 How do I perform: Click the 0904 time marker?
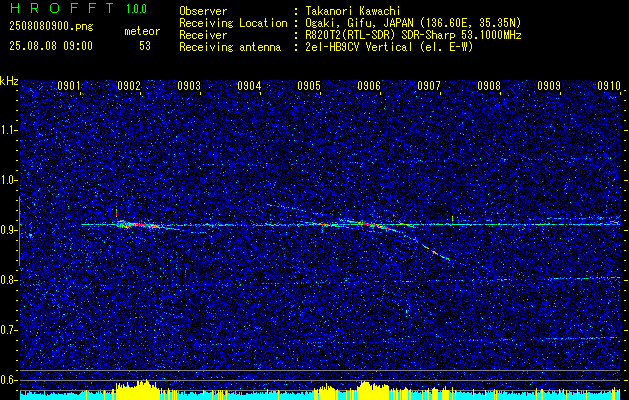pos(249,86)
